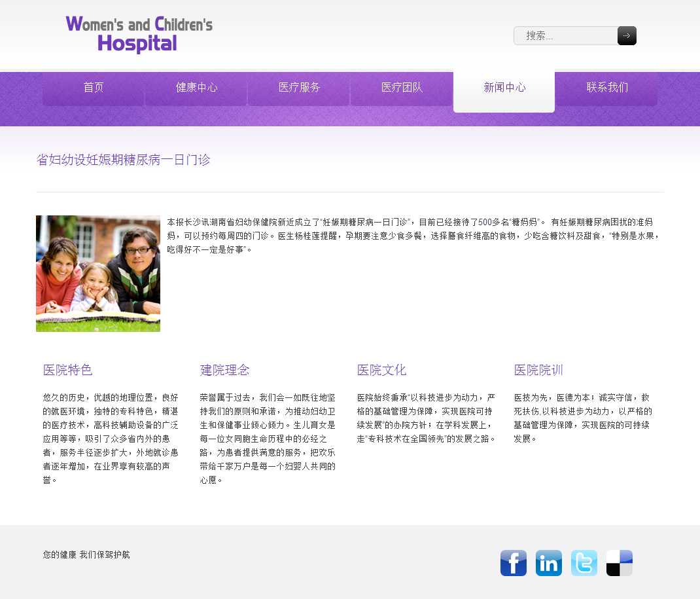Open the LinkedIn social icon
Viewport: 700px width, 599px height.
[548, 563]
